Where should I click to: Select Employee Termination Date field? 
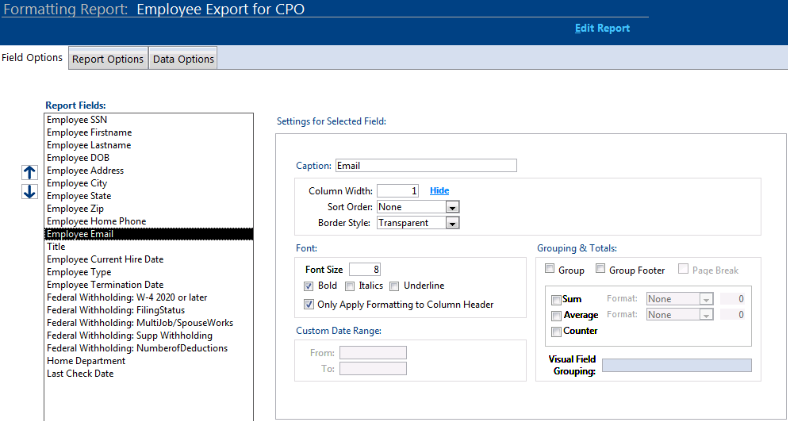(x=149, y=285)
